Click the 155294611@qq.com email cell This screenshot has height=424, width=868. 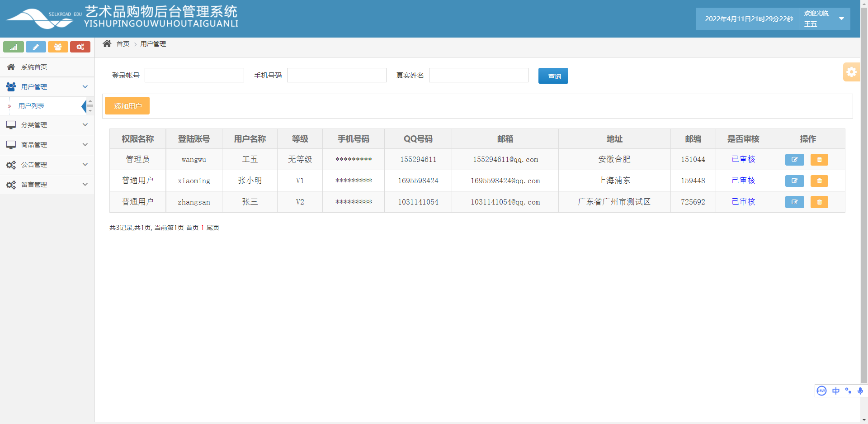click(505, 160)
